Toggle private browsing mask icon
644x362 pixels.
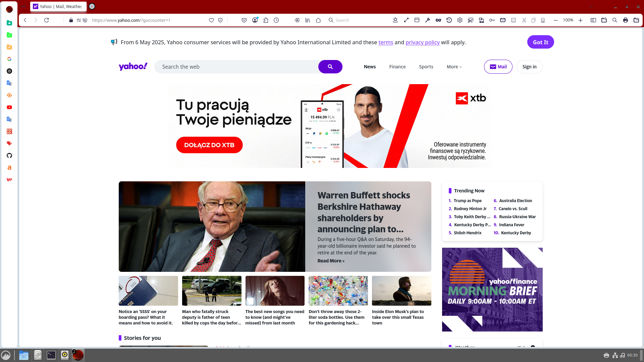pos(438,20)
